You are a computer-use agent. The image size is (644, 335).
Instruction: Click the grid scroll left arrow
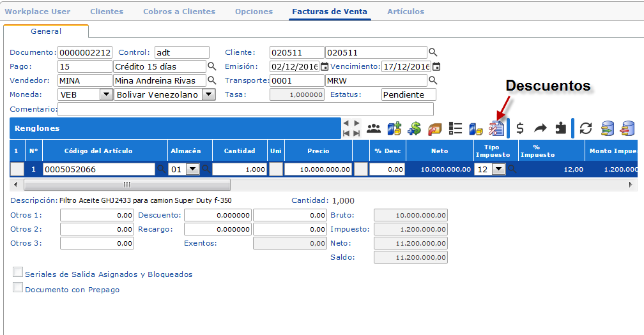15,184
